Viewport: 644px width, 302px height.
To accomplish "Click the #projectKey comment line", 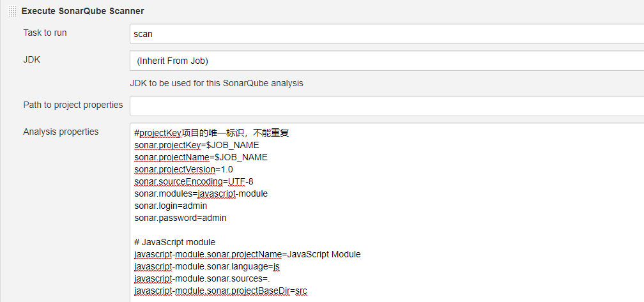I will 211,133.
